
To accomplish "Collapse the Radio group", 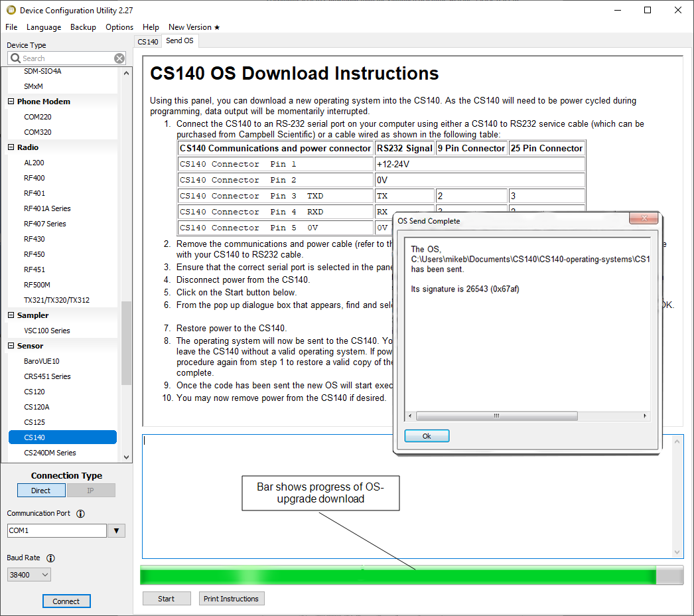I will click(11, 147).
